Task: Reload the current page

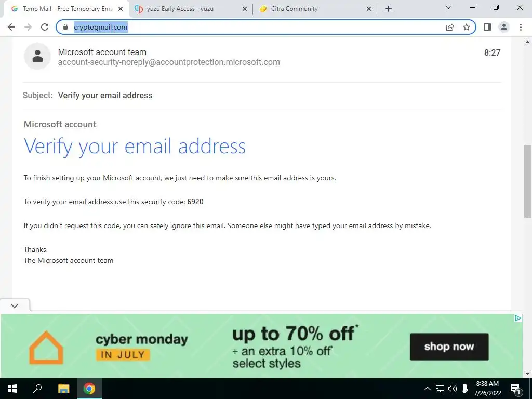Action: point(45,27)
